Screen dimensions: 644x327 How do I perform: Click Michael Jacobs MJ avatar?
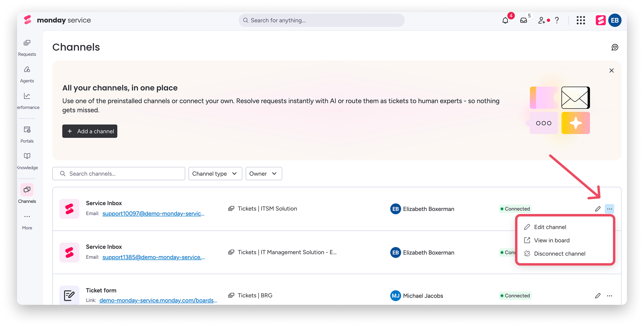pyautogui.click(x=395, y=296)
